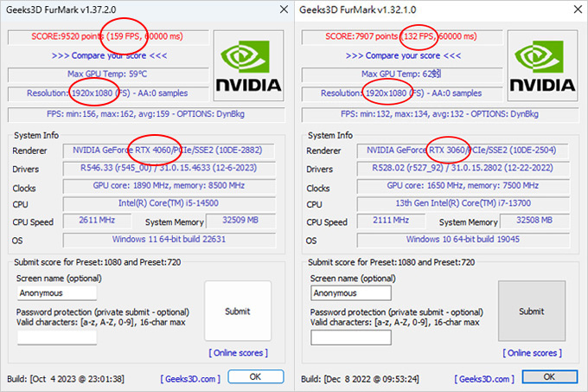Click Resolution field in v1.37.2.0 window
588x392 pixels.
(108, 93)
